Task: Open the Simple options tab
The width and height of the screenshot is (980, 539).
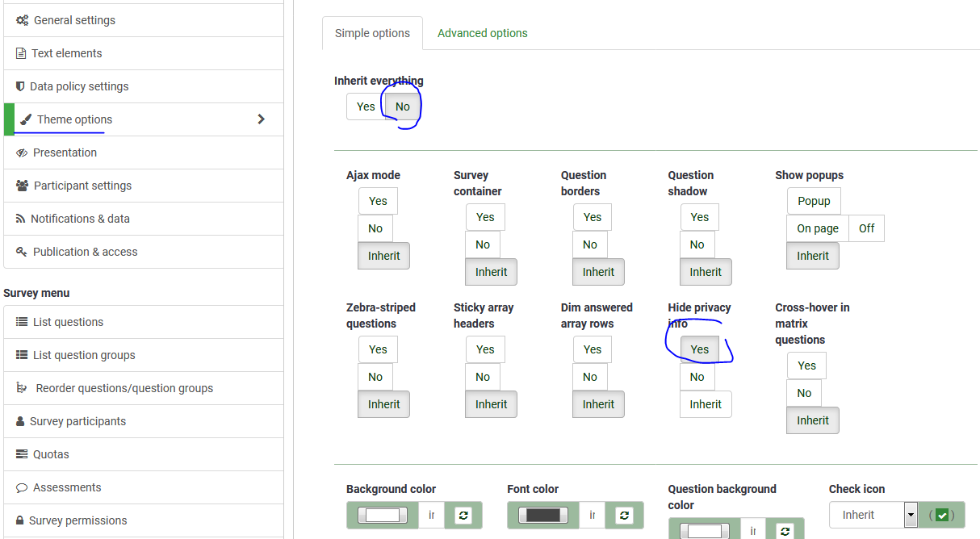Action: click(372, 33)
